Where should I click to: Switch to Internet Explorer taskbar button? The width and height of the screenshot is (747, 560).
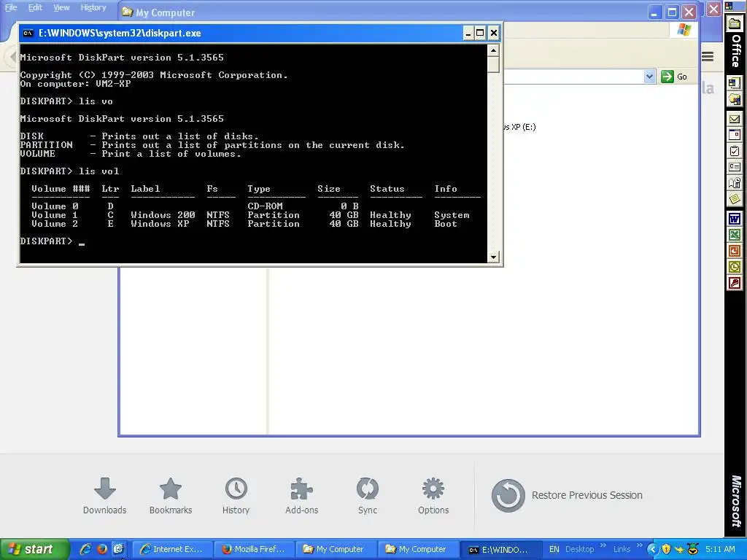(x=171, y=549)
